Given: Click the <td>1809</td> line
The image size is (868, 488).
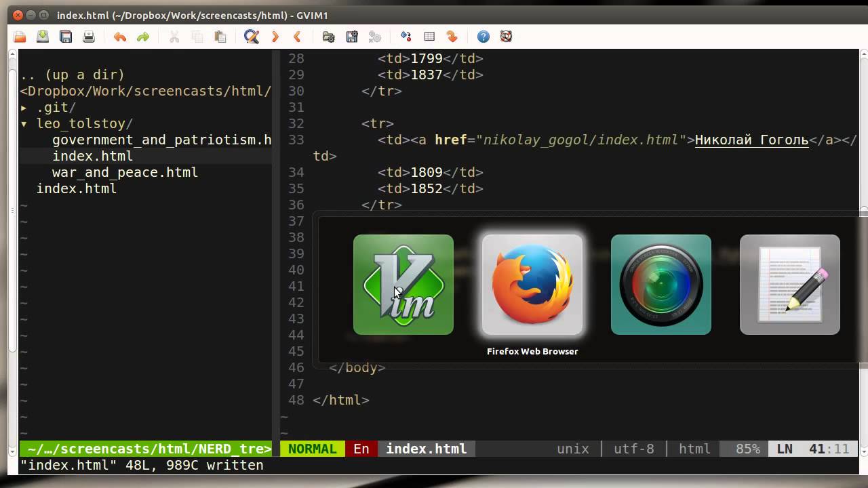Looking at the screenshot, I should 431,173.
